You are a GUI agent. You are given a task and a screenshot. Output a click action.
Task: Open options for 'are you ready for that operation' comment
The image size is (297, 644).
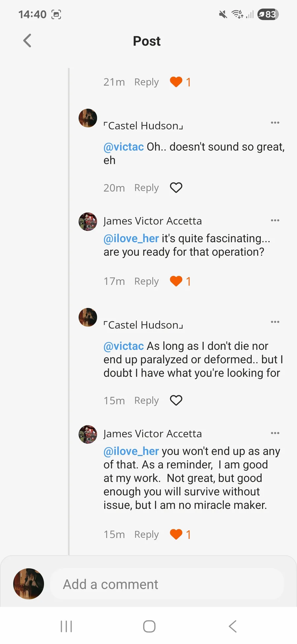point(275,221)
